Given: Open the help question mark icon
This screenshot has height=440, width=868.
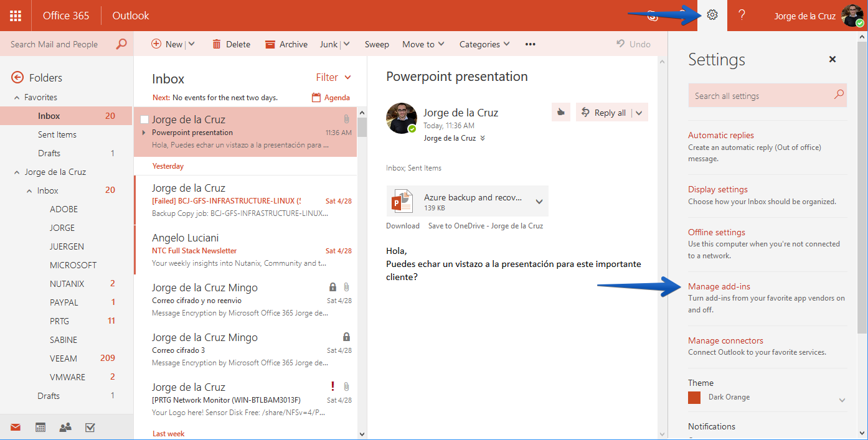Looking at the screenshot, I should [742, 15].
